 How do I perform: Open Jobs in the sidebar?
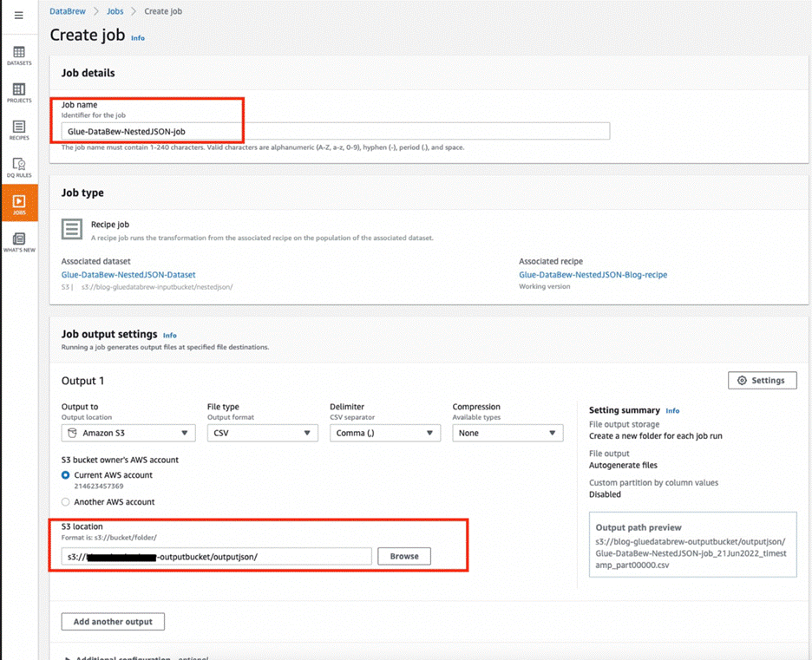coord(19,203)
